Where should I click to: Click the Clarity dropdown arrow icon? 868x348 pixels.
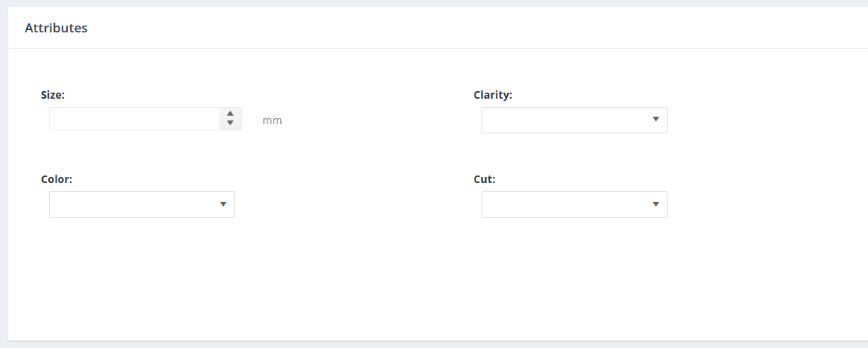pyautogui.click(x=656, y=119)
